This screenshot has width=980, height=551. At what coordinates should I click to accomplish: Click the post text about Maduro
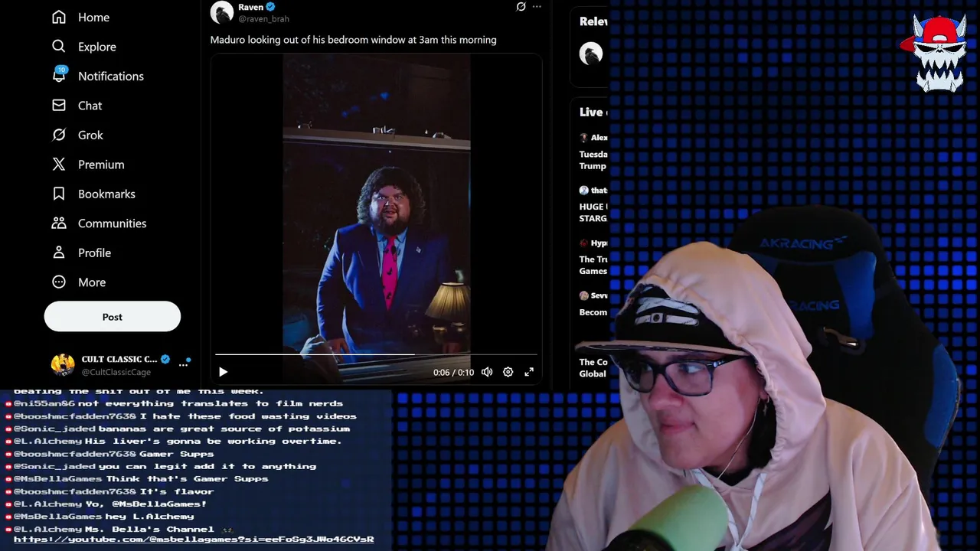(353, 40)
